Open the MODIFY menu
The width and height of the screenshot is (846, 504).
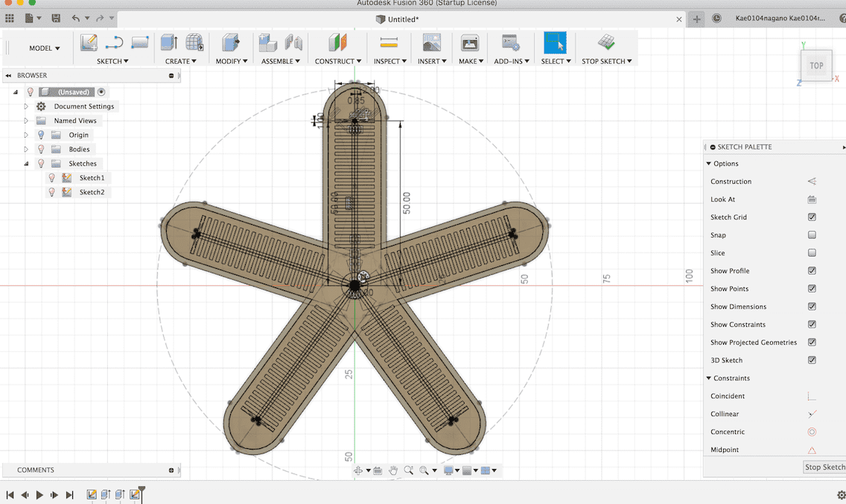[230, 61]
